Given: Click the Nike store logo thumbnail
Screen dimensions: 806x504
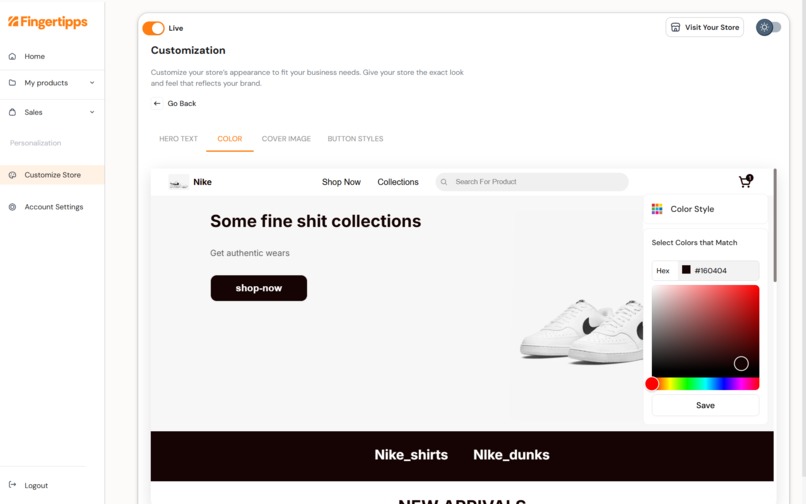Looking at the screenshot, I should pyautogui.click(x=178, y=182).
